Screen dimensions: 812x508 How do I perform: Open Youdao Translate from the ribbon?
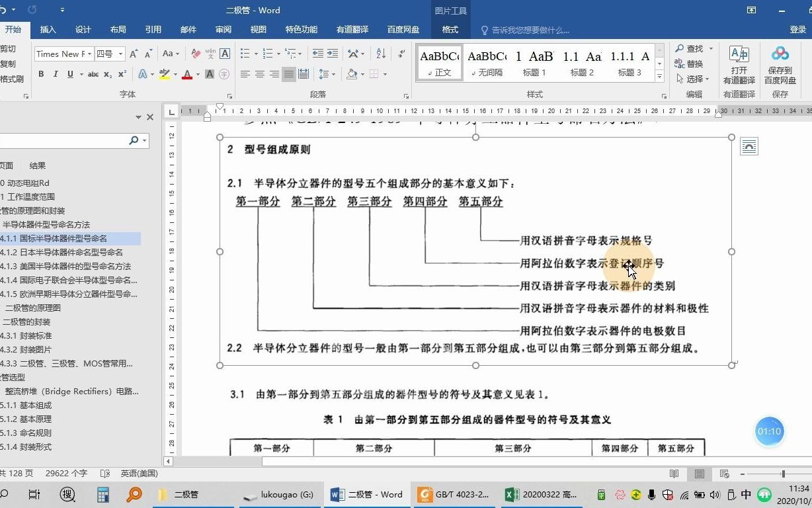739,63
